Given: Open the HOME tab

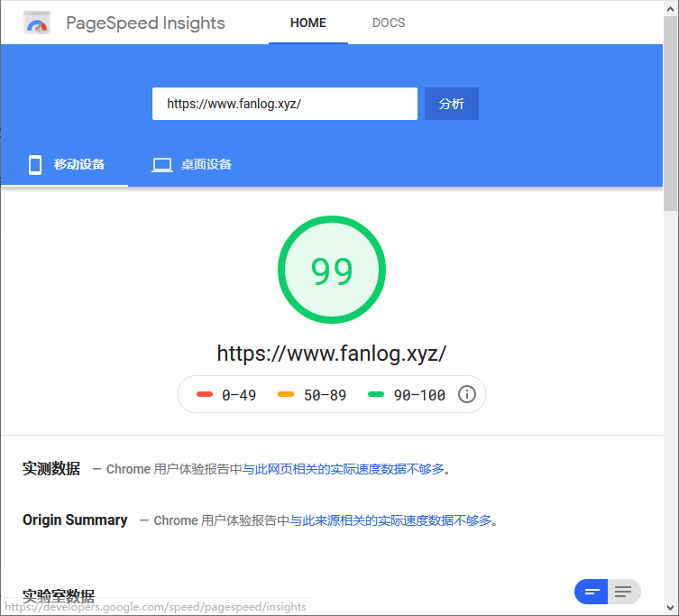Looking at the screenshot, I should coord(307,23).
